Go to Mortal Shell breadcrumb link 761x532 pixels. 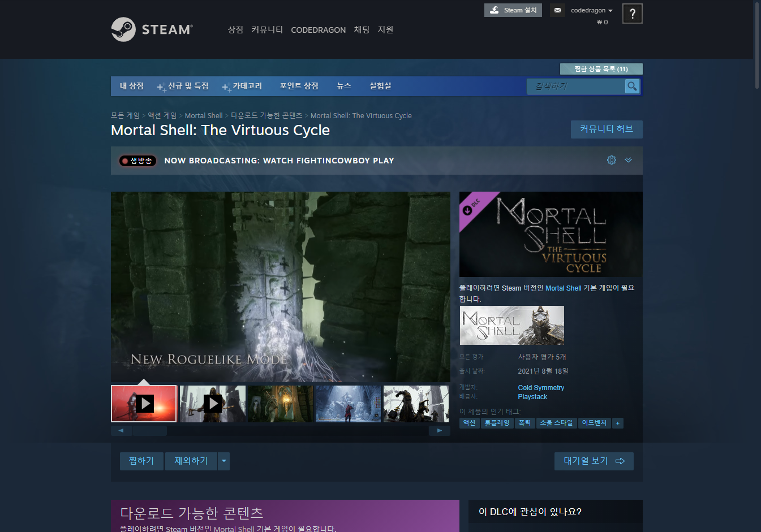204,115
